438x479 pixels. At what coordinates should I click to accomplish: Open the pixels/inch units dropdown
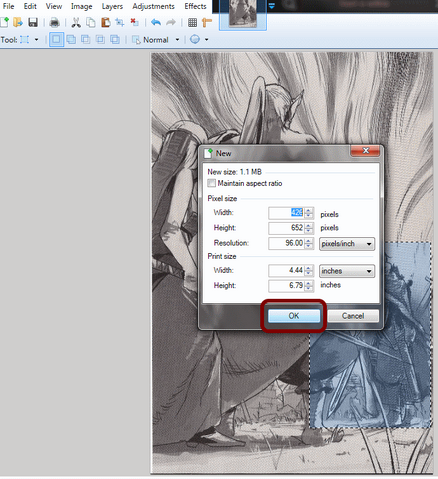(x=347, y=244)
